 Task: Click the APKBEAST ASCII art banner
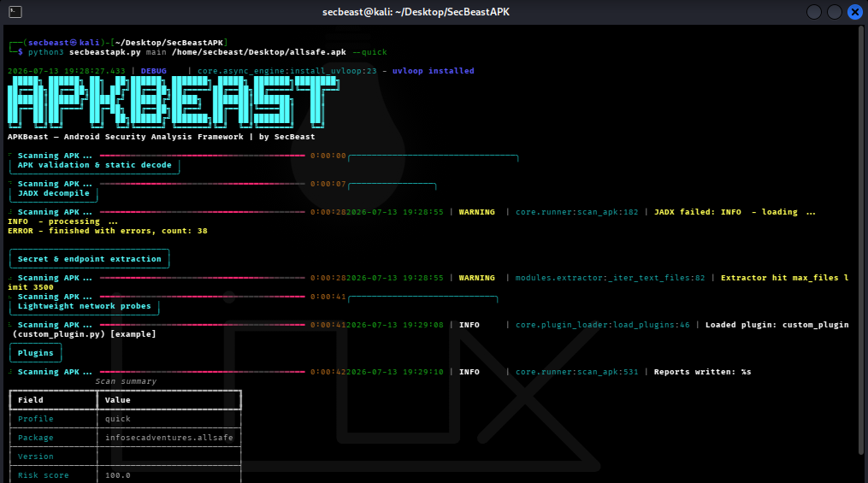coord(173,103)
